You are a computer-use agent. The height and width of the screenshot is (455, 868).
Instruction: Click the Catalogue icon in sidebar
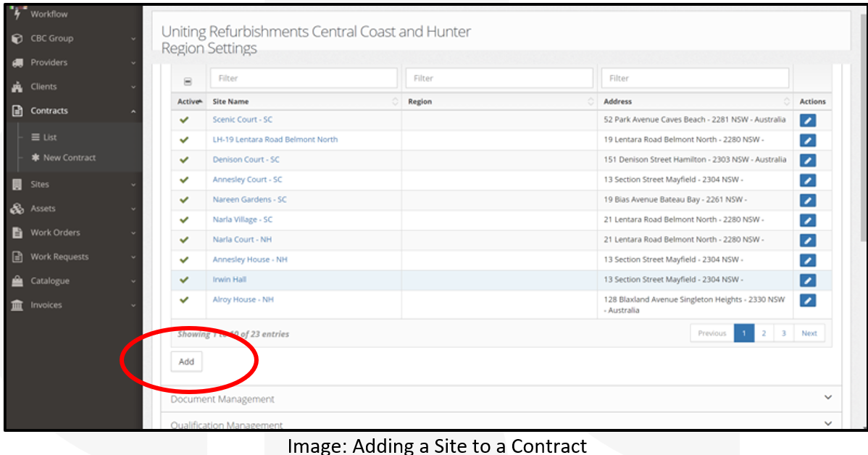click(x=17, y=281)
